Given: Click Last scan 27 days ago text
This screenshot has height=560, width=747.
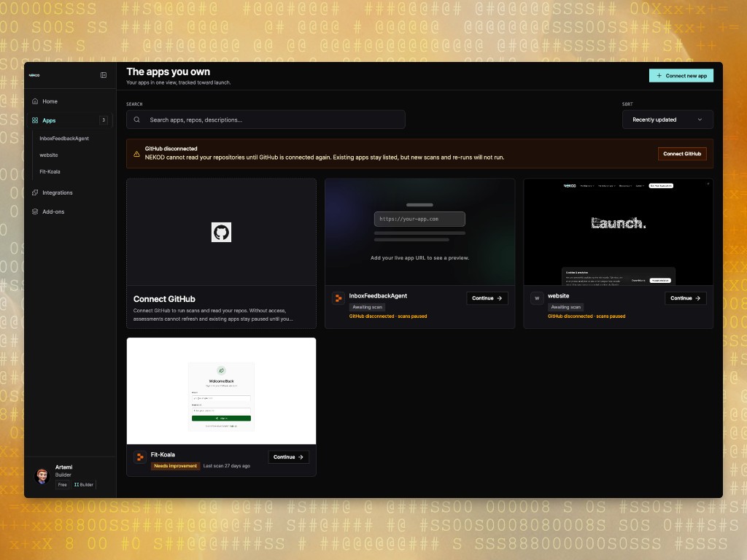Looking at the screenshot, I should coord(227,466).
